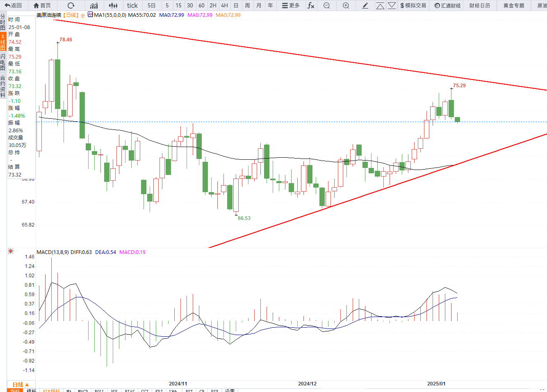547x392 pixels.
Task: Click the orange circle icon beside 日线 label
Action: [83, 15]
